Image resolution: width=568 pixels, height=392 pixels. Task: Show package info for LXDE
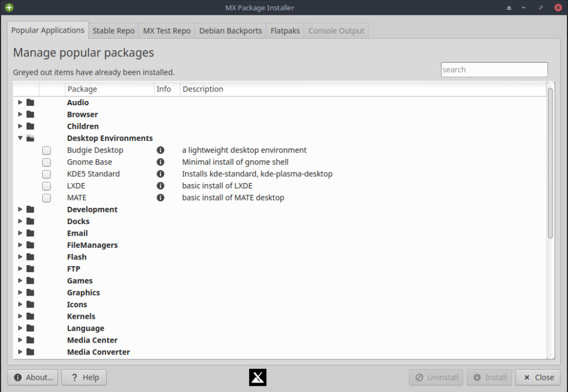160,186
